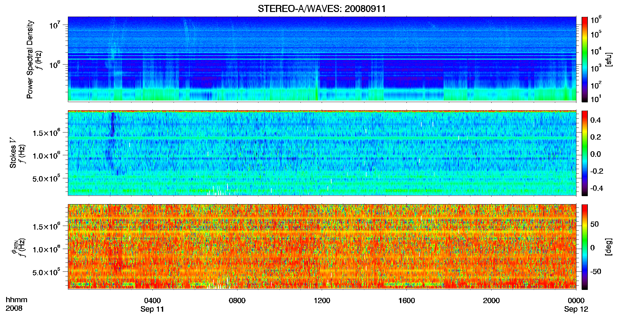Image resolution: width=644 pixels, height=332 pixels.
Task: Click the Sep 11 date label
Action: pos(152,309)
